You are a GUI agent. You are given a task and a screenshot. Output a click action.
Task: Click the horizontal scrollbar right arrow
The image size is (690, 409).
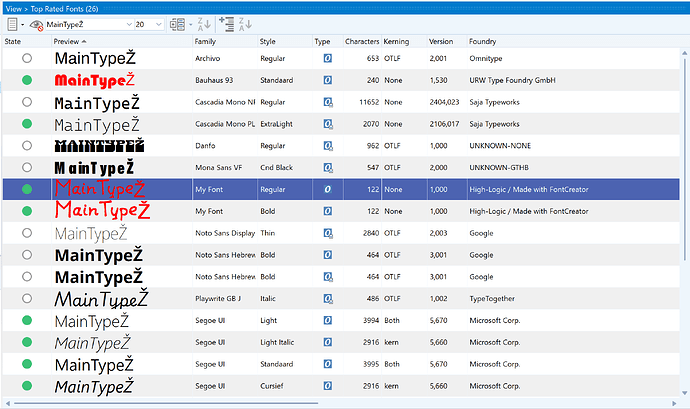click(x=674, y=403)
